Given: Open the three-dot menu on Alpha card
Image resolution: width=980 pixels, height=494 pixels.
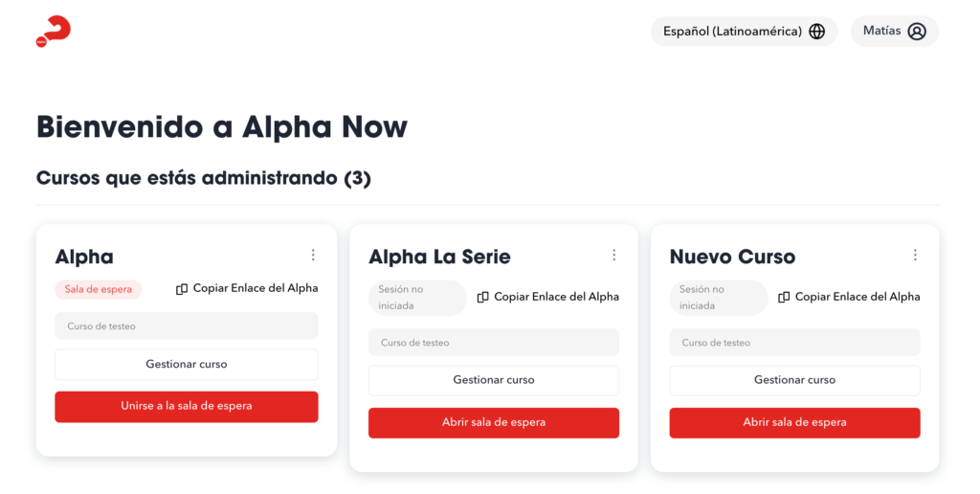Looking at the screenshot, I should coord(313,255).
